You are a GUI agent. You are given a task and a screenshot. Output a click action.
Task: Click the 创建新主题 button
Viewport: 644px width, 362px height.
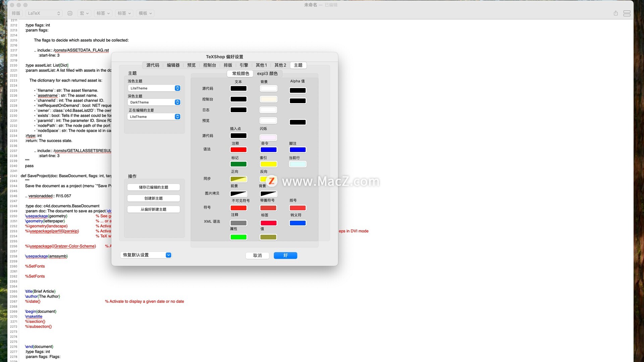pyautogui.click(x=154, y=198)
